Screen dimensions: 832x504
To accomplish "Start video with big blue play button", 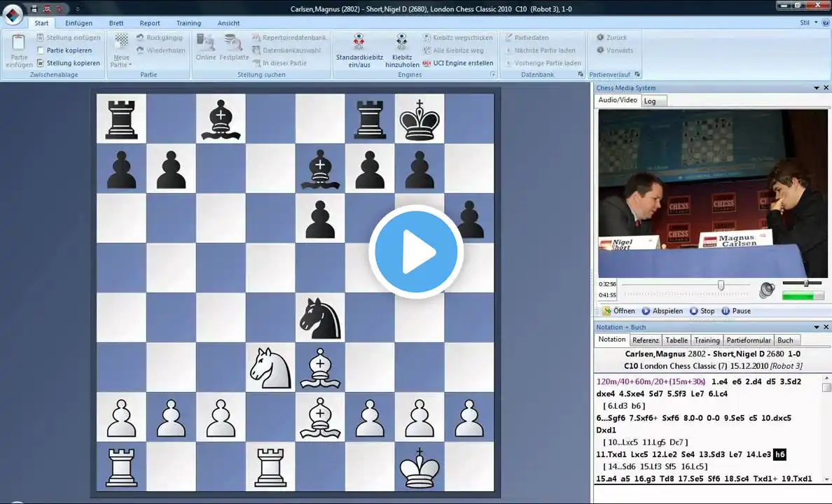I will point(416,251).
